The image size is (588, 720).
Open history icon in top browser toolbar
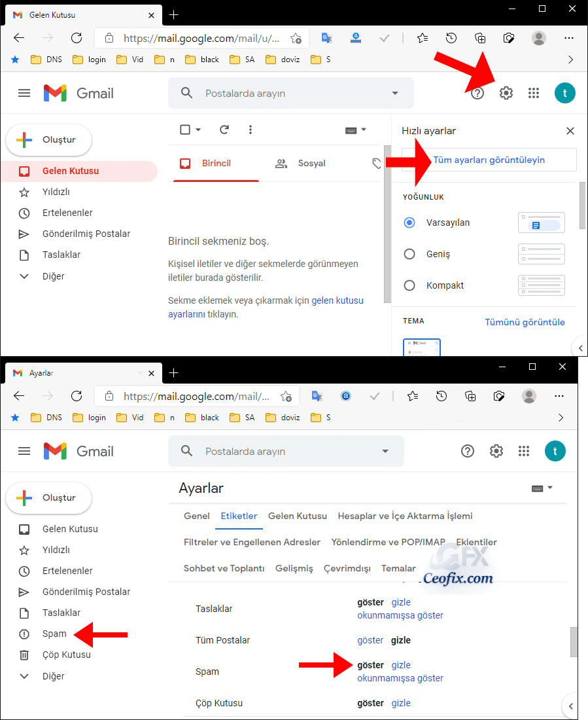(451, 38)
